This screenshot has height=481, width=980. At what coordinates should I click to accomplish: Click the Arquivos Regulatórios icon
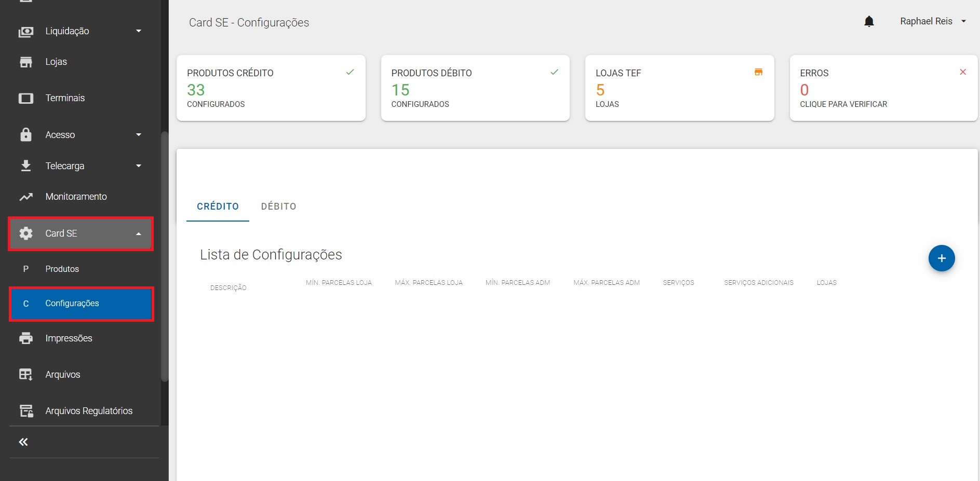[26, 411]
